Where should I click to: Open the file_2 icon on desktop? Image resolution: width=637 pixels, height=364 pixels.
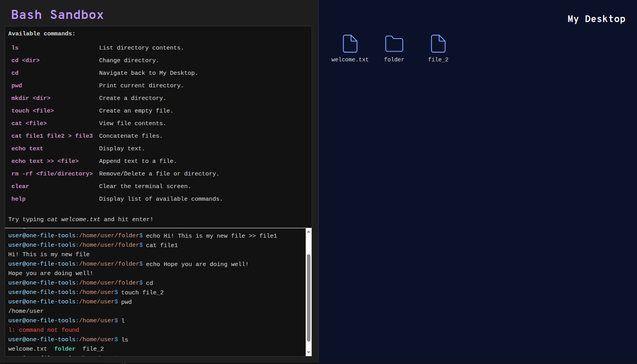click(x=438, y=44)
